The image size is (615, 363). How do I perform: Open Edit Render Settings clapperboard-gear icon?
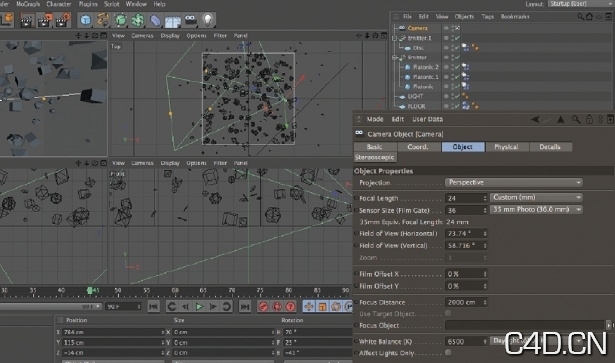click(x=63, y=20)
